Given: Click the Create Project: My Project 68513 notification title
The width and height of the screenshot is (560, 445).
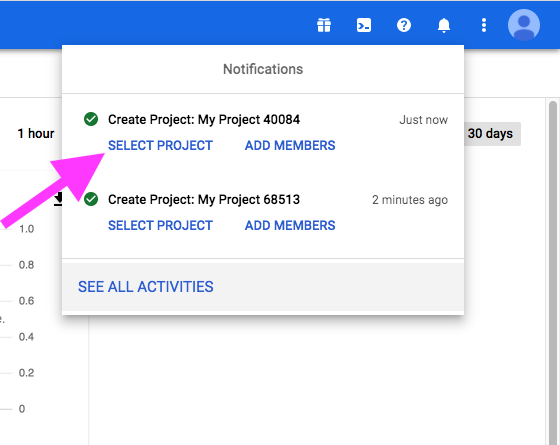Looking at the screenshot, I should pos(204,199).
